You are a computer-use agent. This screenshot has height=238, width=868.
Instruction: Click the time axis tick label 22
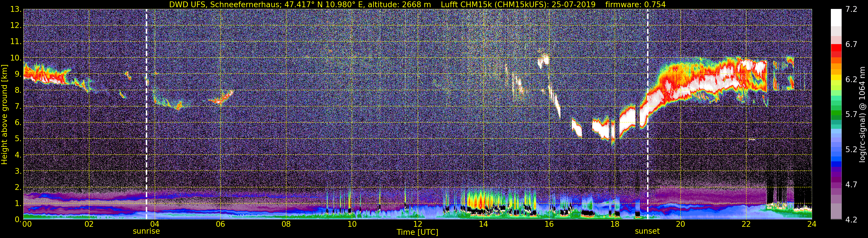746,224
